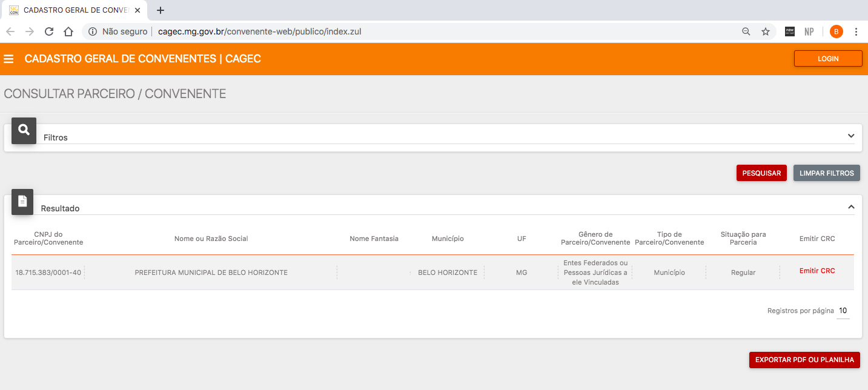Click the PESQUISAR button

tap(761, 173)
